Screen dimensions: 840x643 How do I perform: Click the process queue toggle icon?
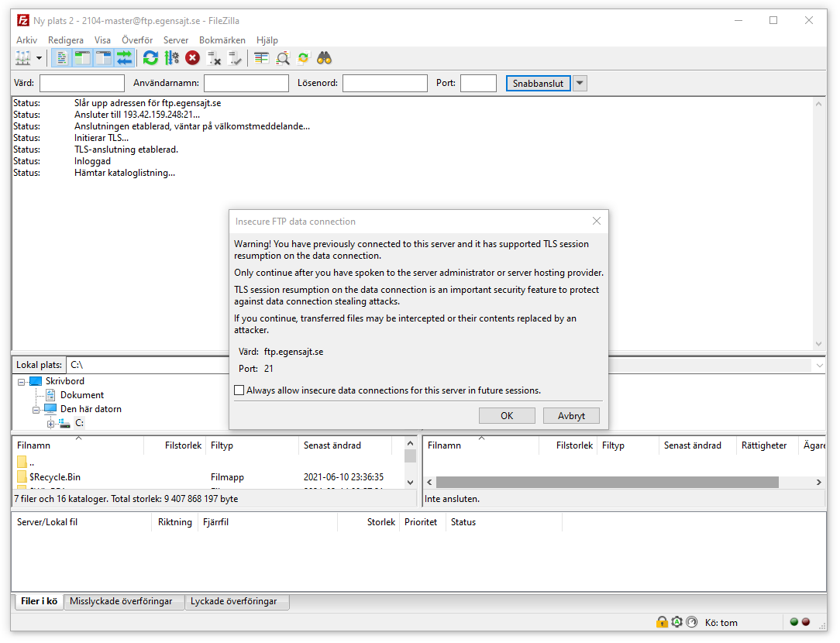172,58
